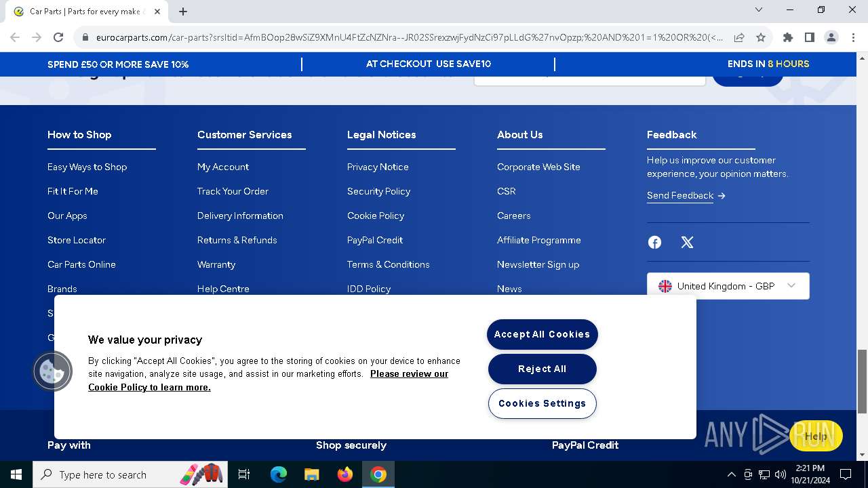This screenshot has height=488, width=868.
Task: Open Security Policy link
Action: pyautogui.click(x=378, y=191)
